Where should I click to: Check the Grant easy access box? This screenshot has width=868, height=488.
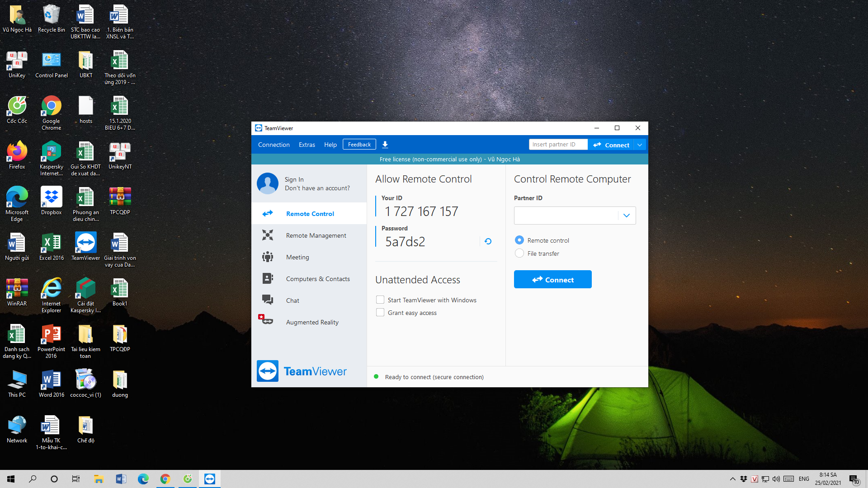pos(380,313)
